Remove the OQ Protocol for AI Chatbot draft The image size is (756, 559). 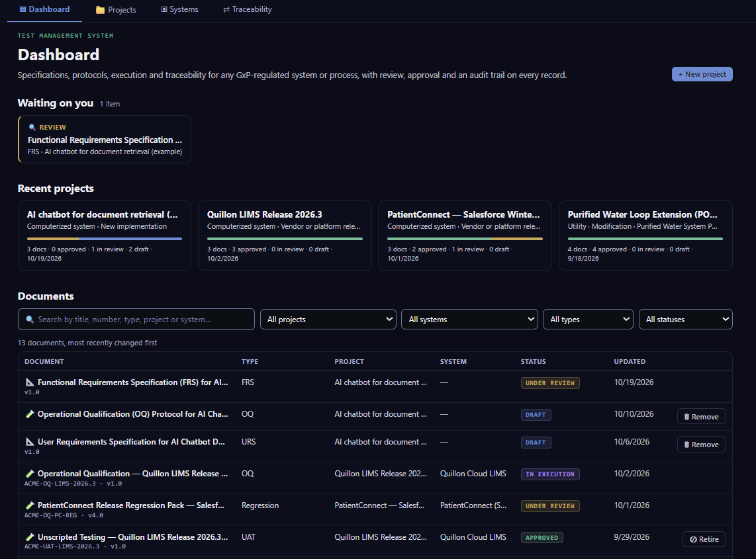pos(701,417)
